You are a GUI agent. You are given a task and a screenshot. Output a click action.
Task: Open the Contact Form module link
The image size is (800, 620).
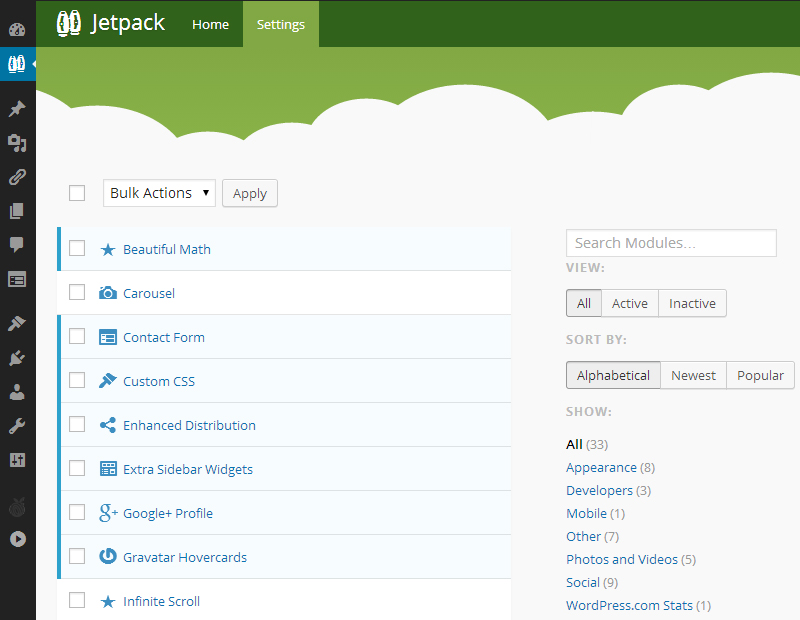[163, 337]
